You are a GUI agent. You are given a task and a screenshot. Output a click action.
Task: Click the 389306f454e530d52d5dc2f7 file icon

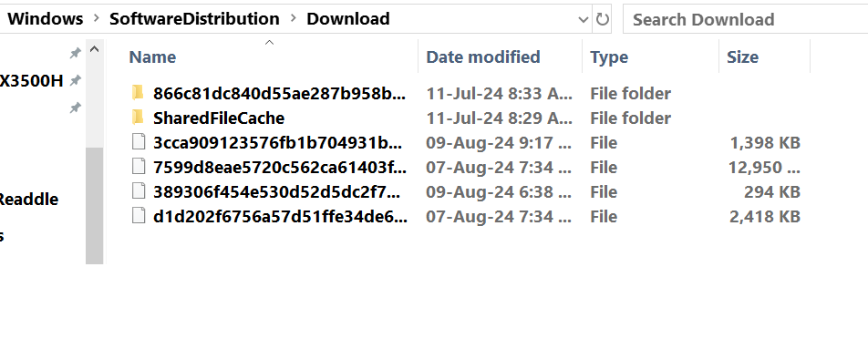[x=138, y=191]
